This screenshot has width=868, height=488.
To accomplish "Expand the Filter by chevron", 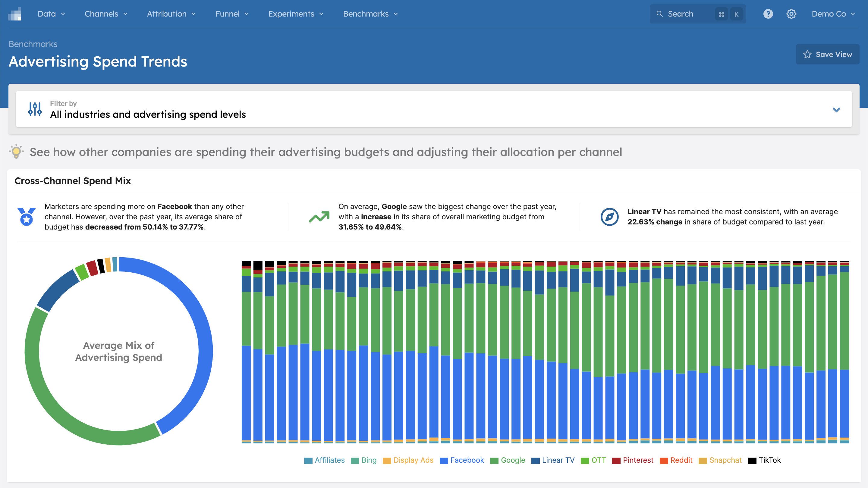I will [x=836, y=109].
